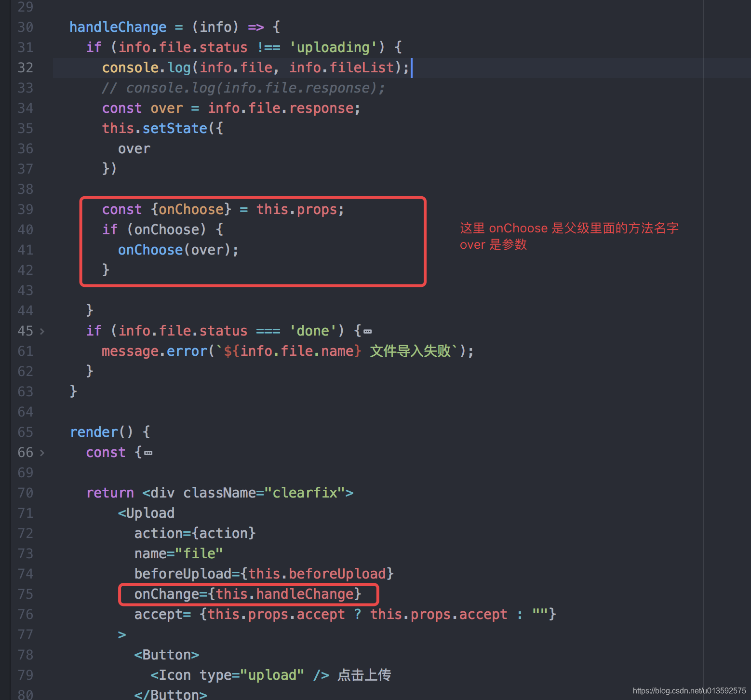Click action={action} attribute
The width and height of the screenshot is (751, 700).
tap(195, 533)
